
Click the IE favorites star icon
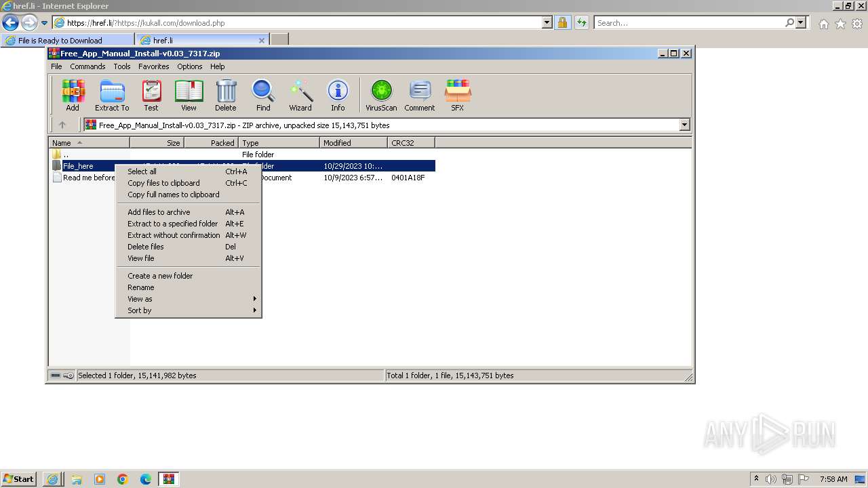click(840, 24)
